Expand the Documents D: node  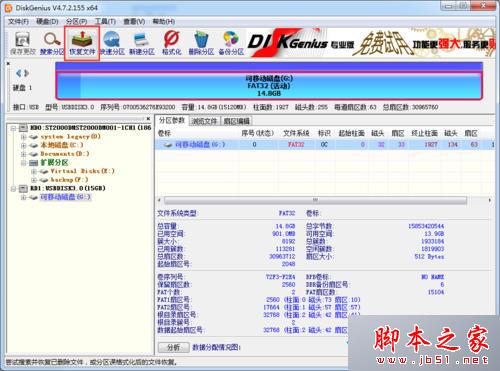click(23, 154)
